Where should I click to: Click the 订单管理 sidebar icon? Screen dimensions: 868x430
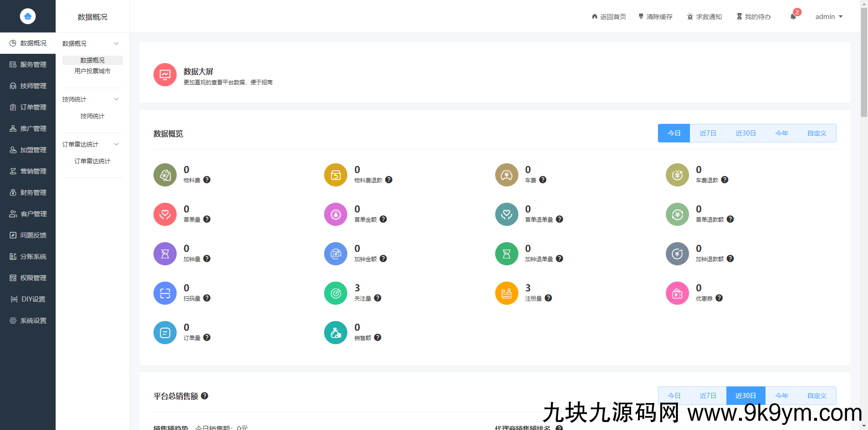pos(28,107)
